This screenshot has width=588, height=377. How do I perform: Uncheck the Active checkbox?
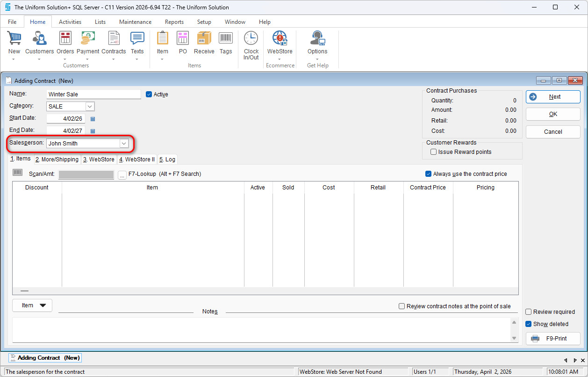(x=149, y=94)
